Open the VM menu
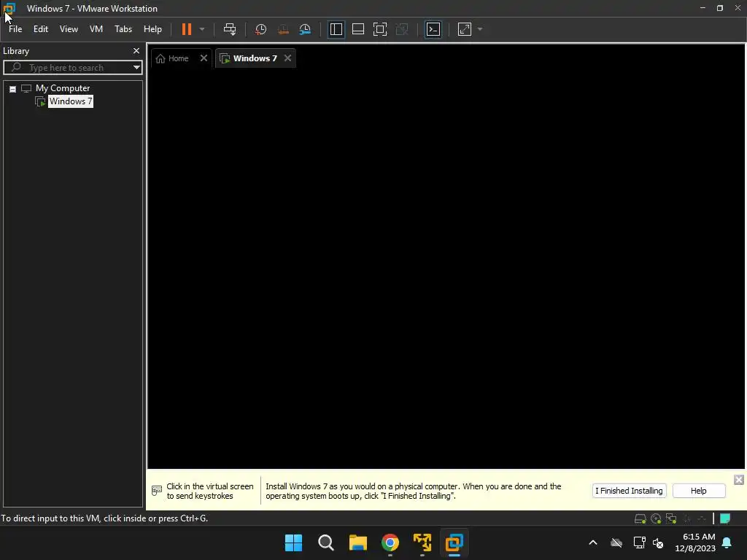The image size is (747, 560). [x=96, y=29]
